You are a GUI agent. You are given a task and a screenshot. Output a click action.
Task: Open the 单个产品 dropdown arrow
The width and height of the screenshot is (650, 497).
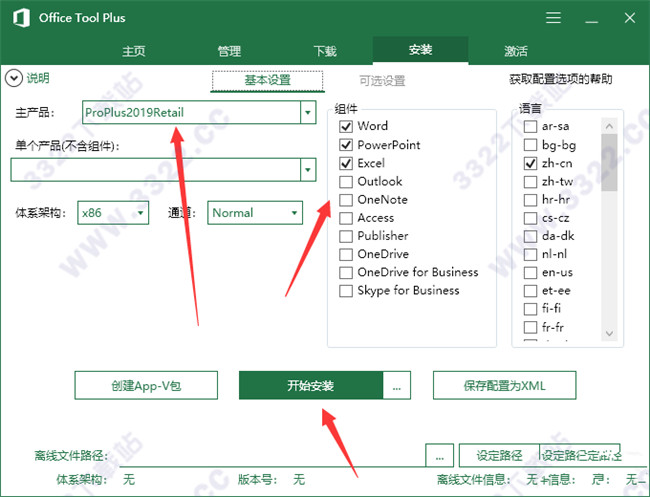[308, 170]
